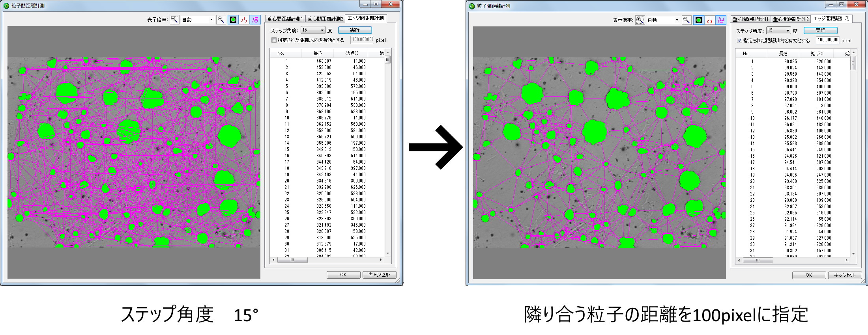Uncheck the distance limit checkbox in right window

[739, 41]
